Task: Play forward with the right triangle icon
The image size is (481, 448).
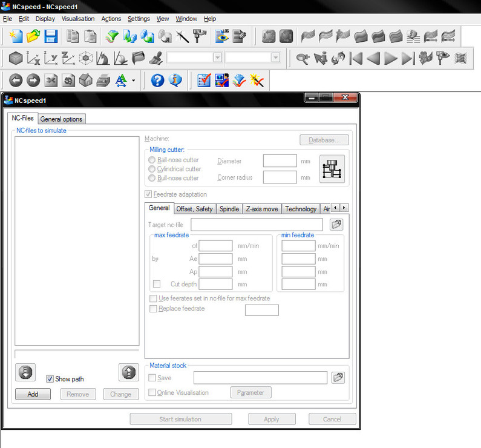Action: pos(390,58)
